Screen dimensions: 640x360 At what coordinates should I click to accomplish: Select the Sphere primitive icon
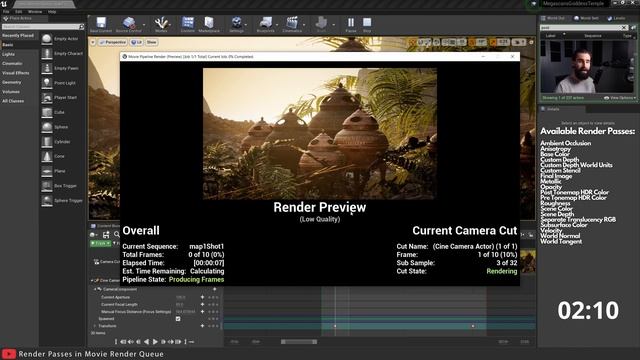pos(47,127)
